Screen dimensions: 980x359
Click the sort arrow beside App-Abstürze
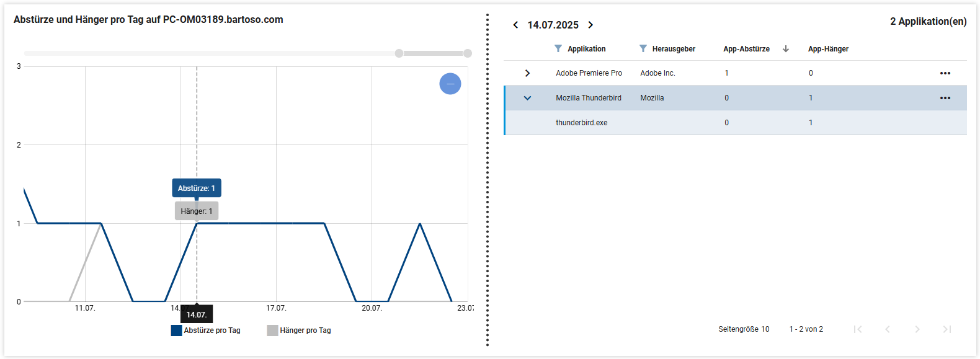click(786, 48)
